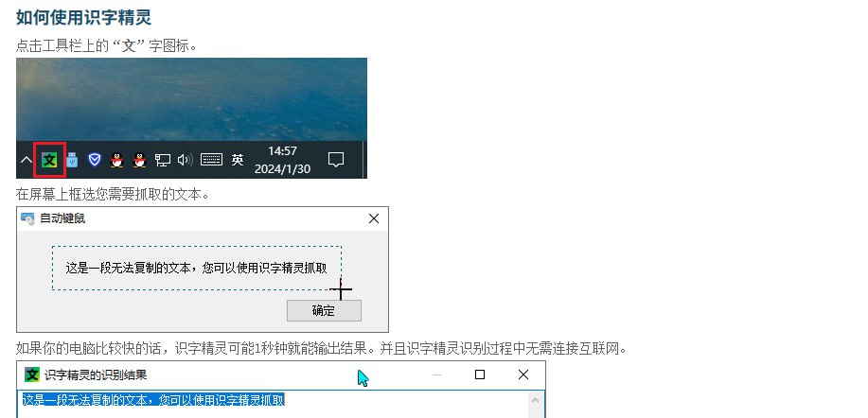Screen dimensions: 868x418
Task: Click the 识字精灵的识别结果 window title text
Action: 96,374
